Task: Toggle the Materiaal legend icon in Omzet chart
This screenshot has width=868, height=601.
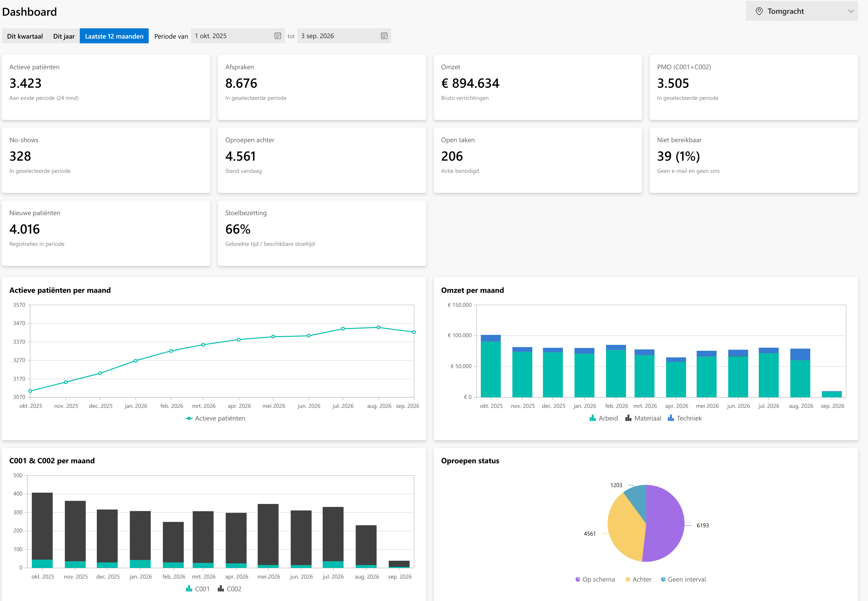Action: pos(628,418)
